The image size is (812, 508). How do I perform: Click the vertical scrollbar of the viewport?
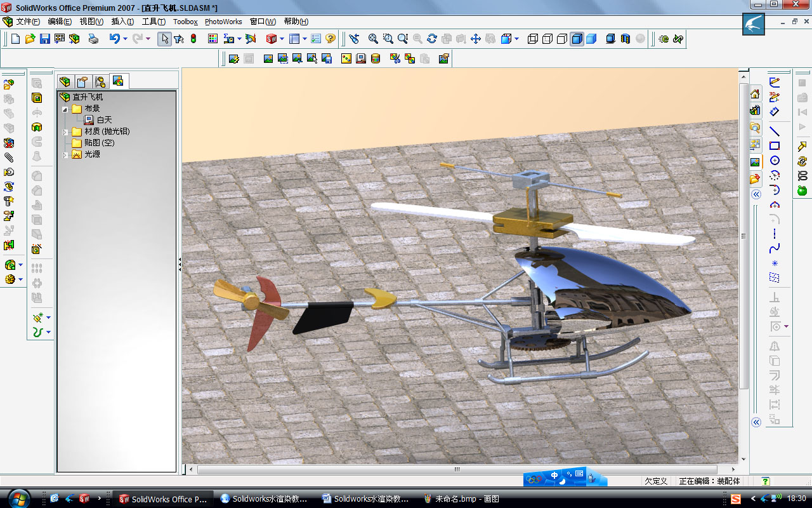(743, 235)
